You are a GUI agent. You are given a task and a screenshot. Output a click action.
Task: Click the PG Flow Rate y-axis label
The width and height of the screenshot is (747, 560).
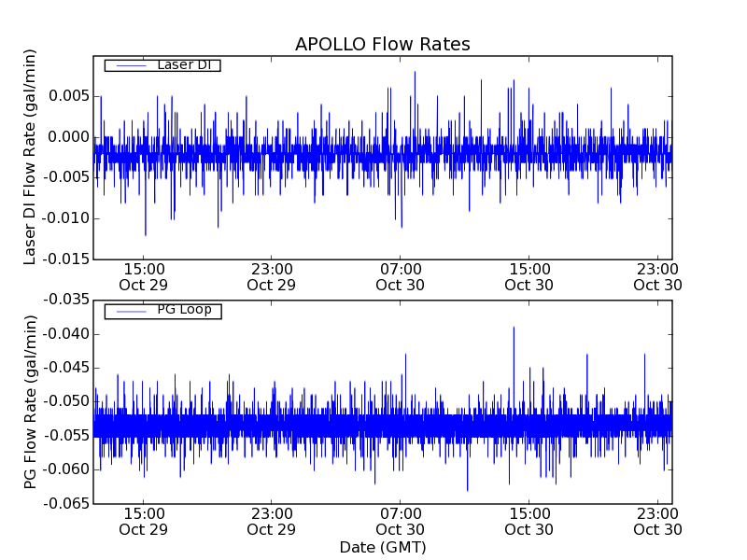31,401
